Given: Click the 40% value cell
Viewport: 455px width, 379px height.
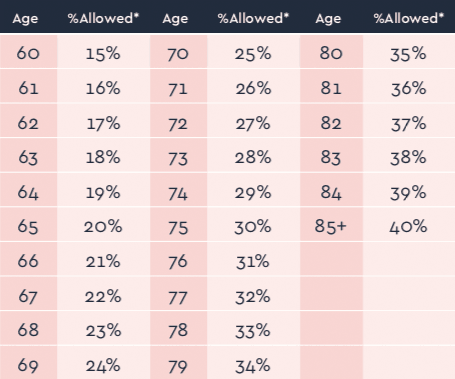Looking at the screenshot, I should point(409,225).
